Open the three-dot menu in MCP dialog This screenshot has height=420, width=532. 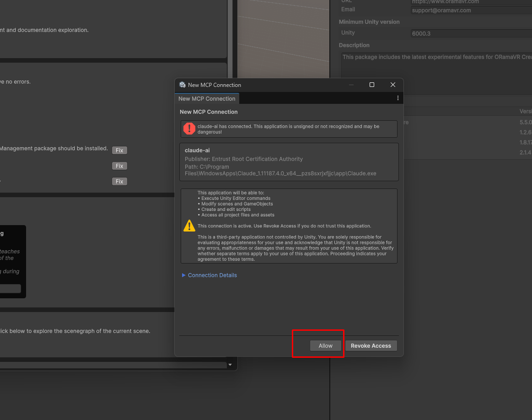coord(398,98)
